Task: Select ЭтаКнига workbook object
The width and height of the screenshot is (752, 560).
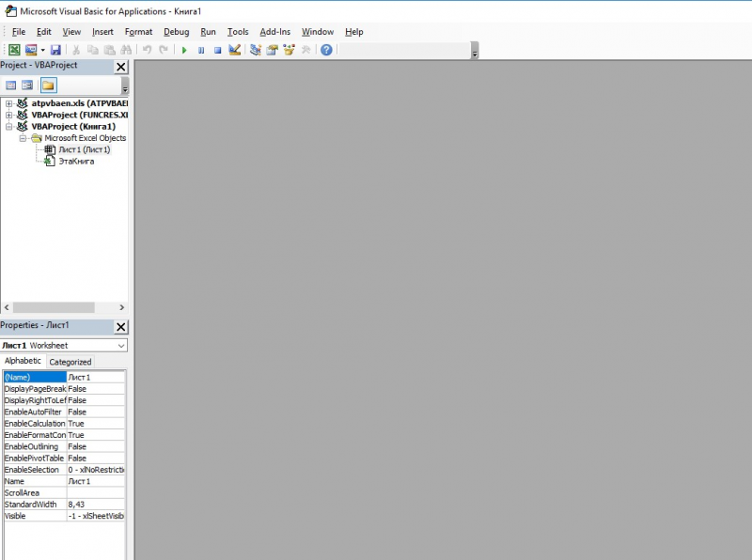Action: click(76, 161)
